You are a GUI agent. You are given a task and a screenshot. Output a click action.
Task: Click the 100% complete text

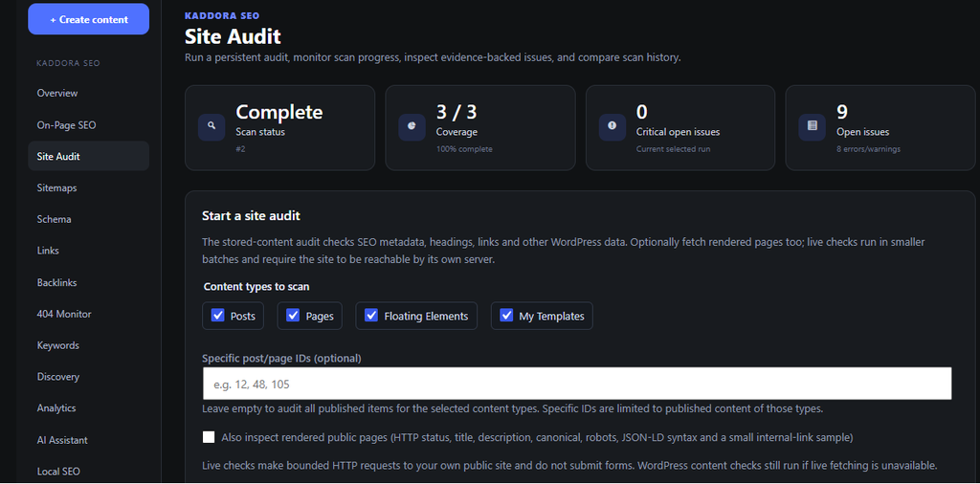(x=464, y=148)
